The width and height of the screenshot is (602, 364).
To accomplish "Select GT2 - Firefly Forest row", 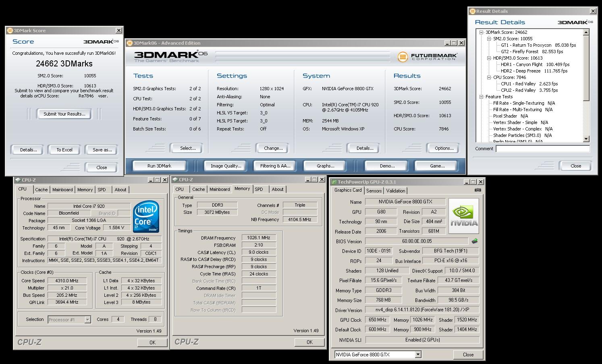I will point(532,52).
